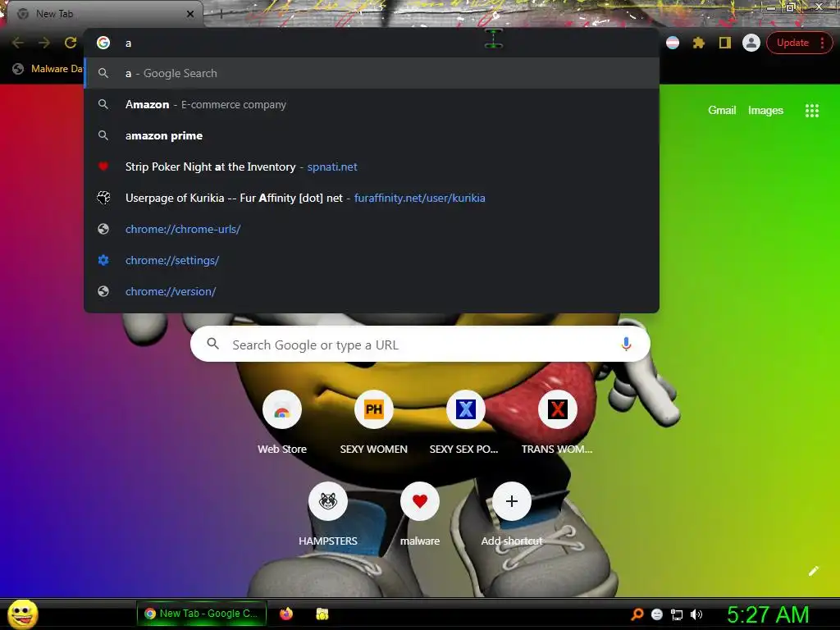Viewport: 840px width, 630px height.
Task: Click the 5:27 AM clock
Action: click(768, 614)
